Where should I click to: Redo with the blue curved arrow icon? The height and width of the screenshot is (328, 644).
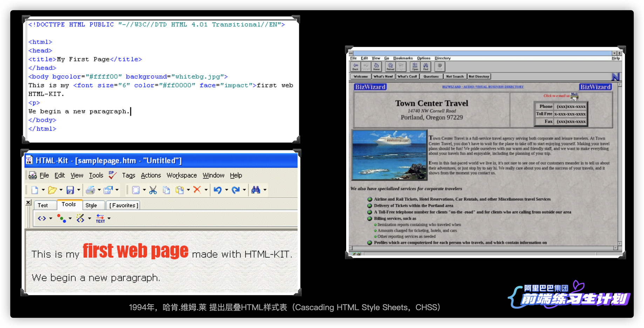(x=235, y=190)
